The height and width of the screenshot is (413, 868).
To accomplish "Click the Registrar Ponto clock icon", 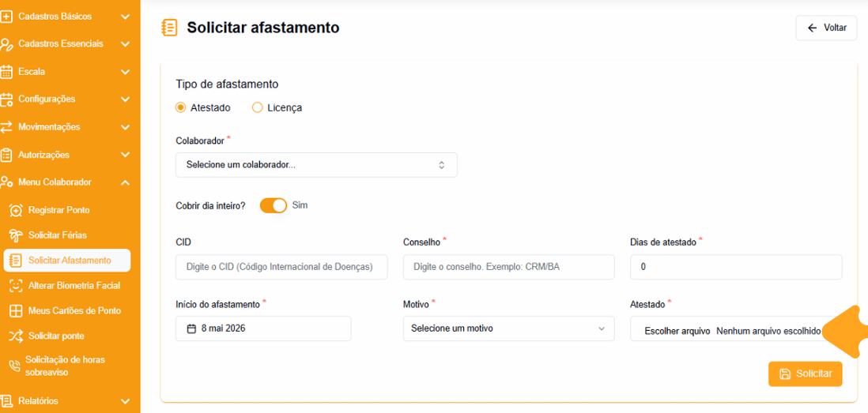I will [x=17, y=210].
